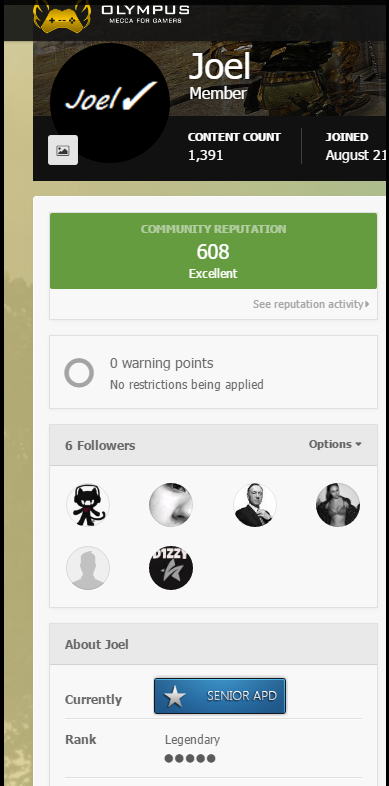Expand the reputation activity arrow
The height and width of the screenshot is (786, 389).
pos(367,304)
